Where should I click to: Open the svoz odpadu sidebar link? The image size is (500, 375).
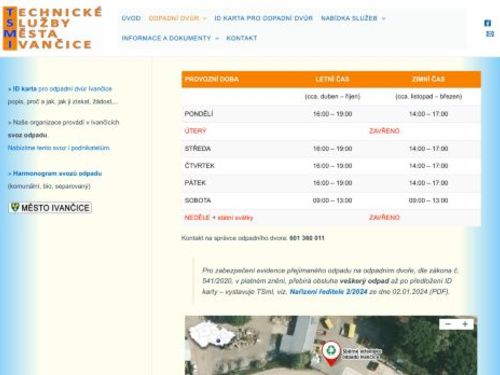pos(27,135)
